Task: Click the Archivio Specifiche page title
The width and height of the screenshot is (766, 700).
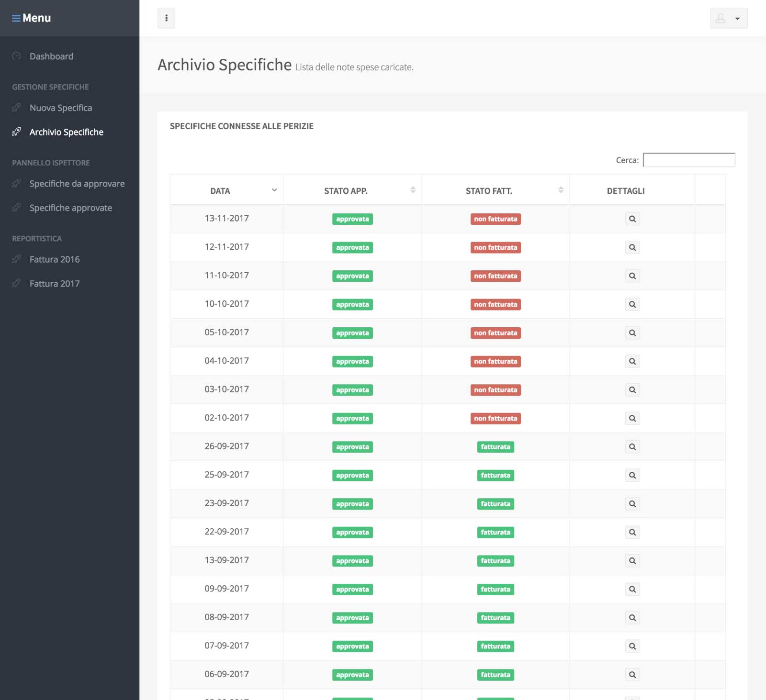Action: tap(225, 65)
